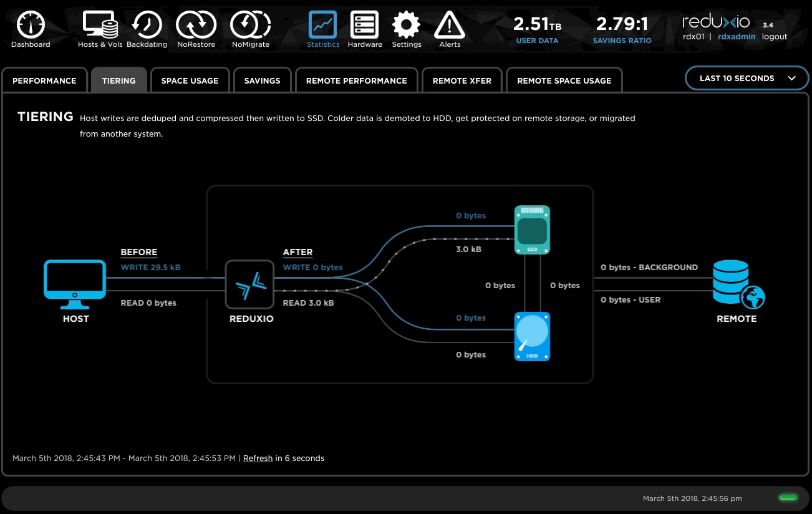This screenshot has width=812, height=514.
Task: Click the HOST monitor icon
Action: pyautogui.click(x=75, y=285)
